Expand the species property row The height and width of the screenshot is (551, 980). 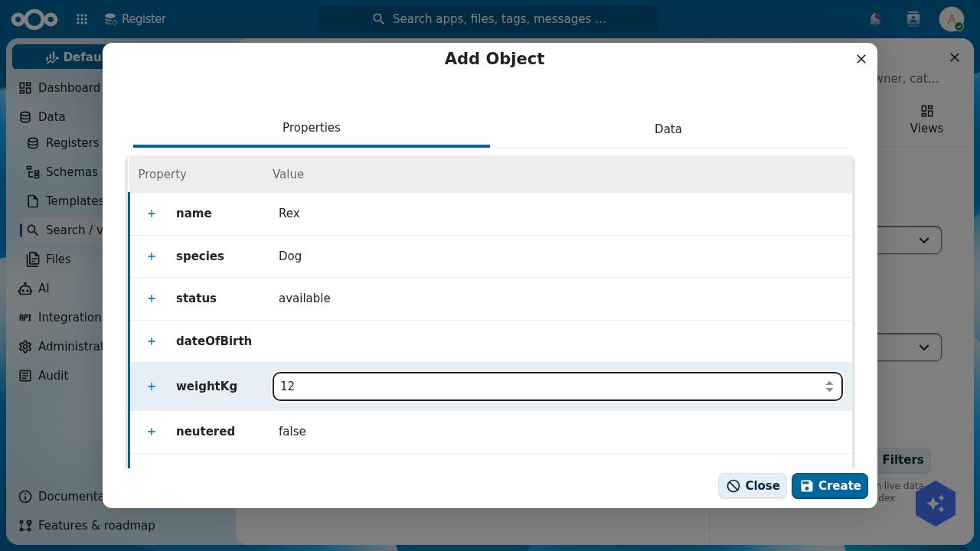pyautogui.click(x=152, y=256)
